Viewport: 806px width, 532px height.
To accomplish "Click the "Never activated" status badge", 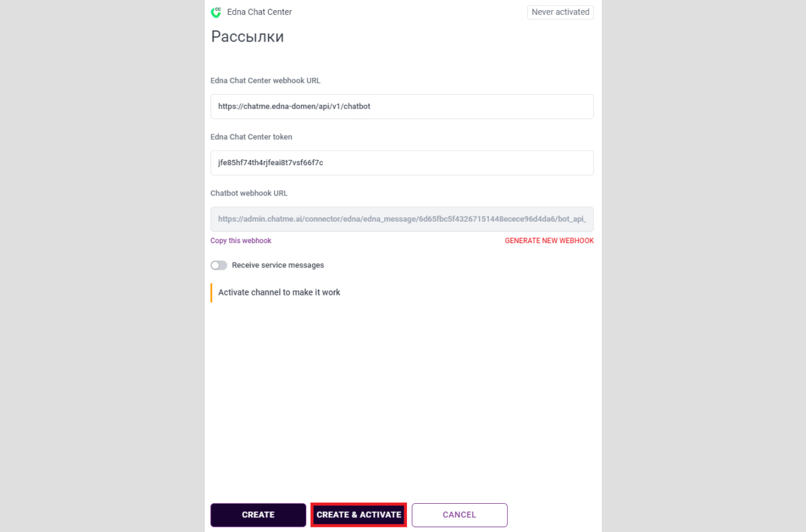I will (560, 12).
